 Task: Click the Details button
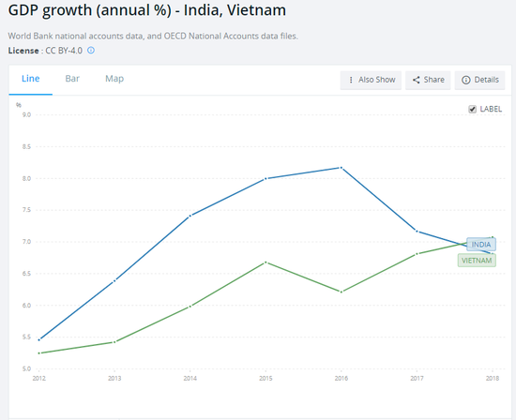[x=479, y=80]
